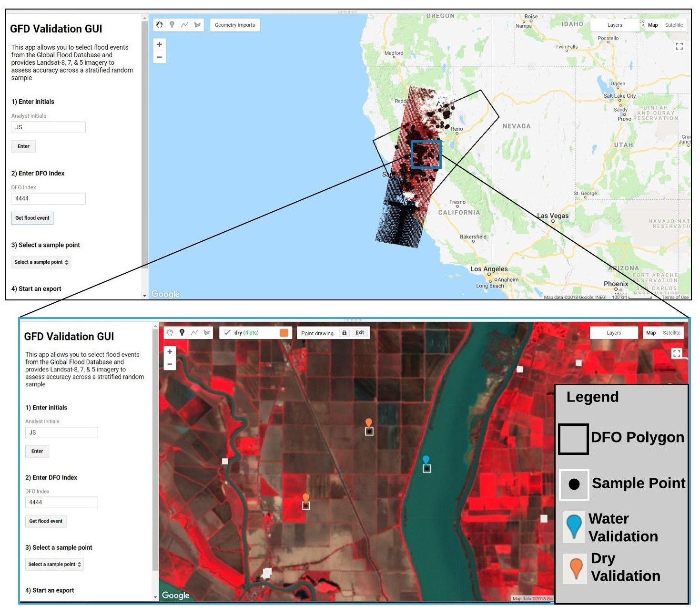The width and height of the screenshot is (700, 607).
Task: Switch upper map to Map view
Action: tap(653, 25)
